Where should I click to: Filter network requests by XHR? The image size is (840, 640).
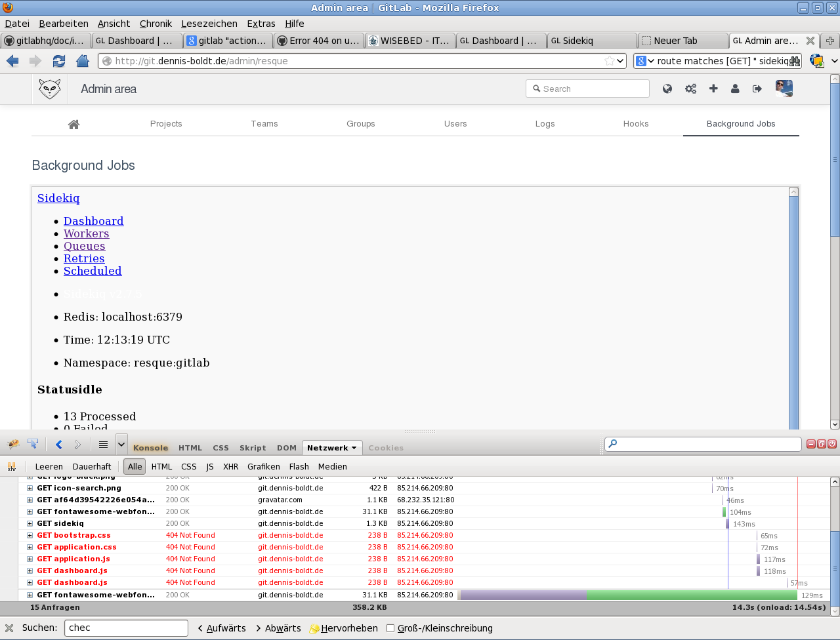[231, 467]
